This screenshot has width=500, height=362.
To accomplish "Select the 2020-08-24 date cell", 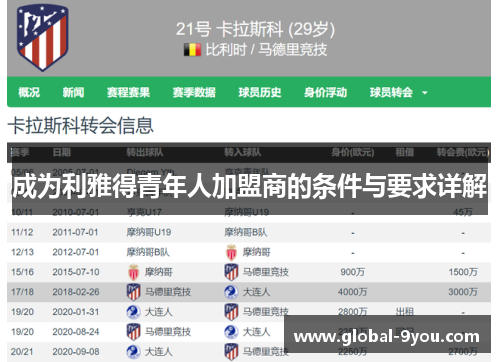I will 76,332.
